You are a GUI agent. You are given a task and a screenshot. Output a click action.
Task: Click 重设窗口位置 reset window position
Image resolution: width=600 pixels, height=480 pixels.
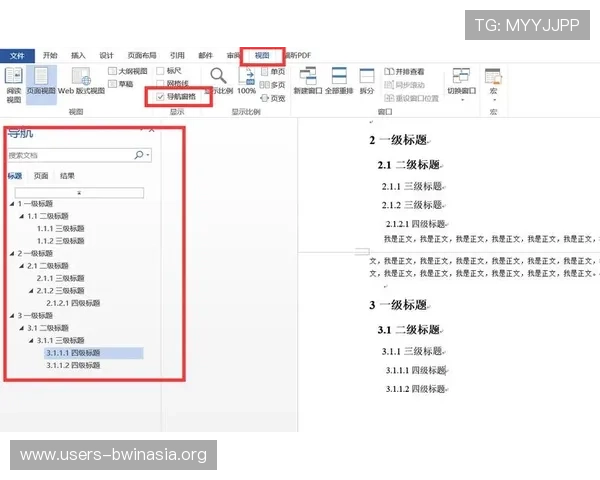click(411, 98)
